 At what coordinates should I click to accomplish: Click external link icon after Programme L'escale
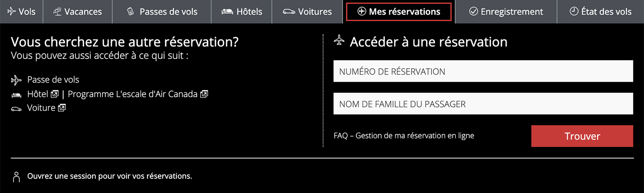[x=204, y=94]
